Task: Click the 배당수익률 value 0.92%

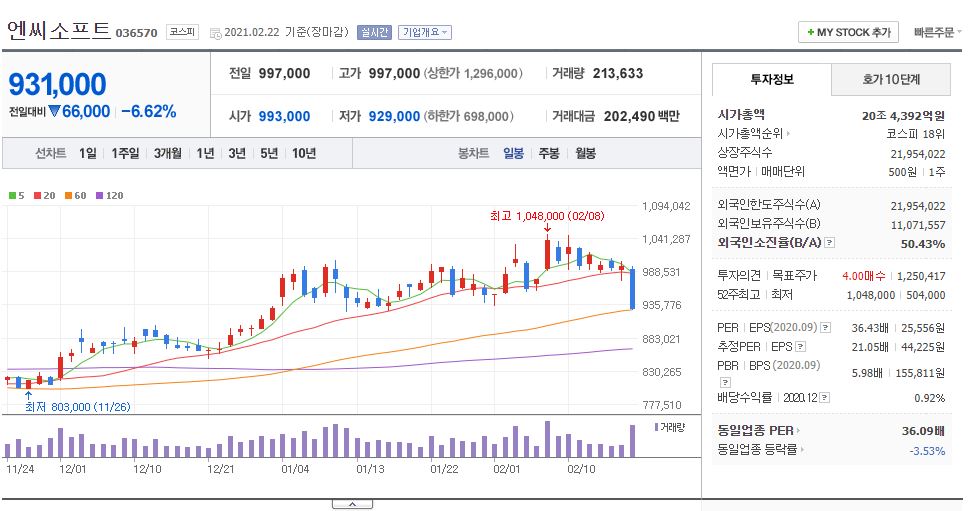Action: [930, 398]
